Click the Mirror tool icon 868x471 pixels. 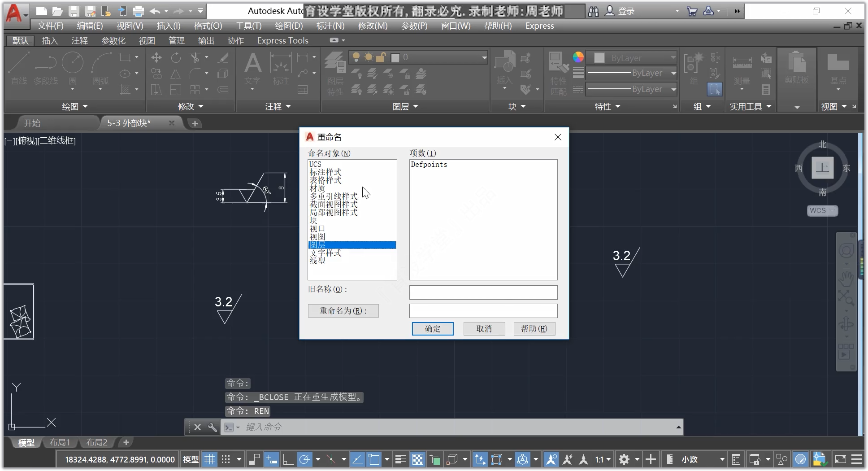coord(176,74)
